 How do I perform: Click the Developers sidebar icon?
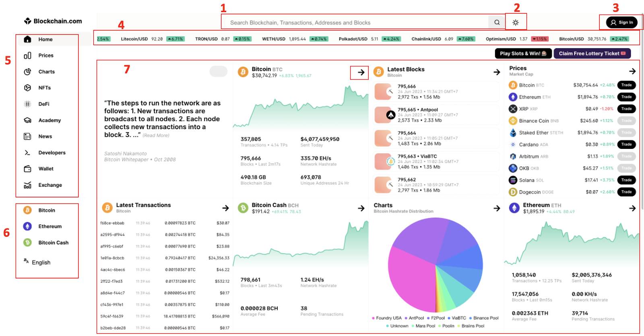click(27, 153)
